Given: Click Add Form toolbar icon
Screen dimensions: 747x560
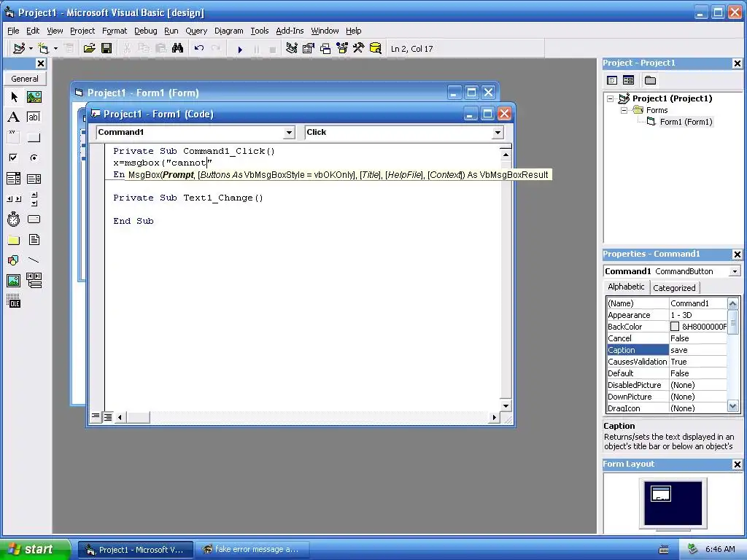Looking at the screenshot, I should pos(43,48).
